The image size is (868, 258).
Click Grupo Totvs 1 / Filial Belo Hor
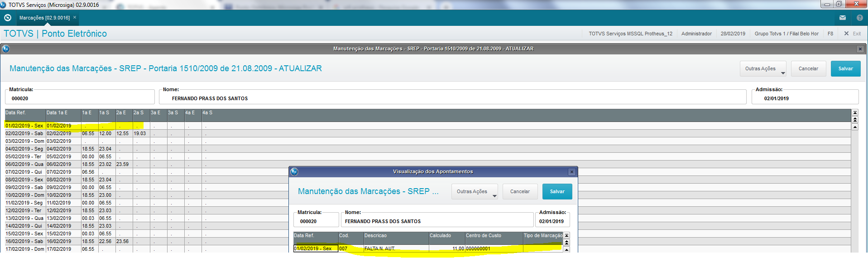pos(786,34)
